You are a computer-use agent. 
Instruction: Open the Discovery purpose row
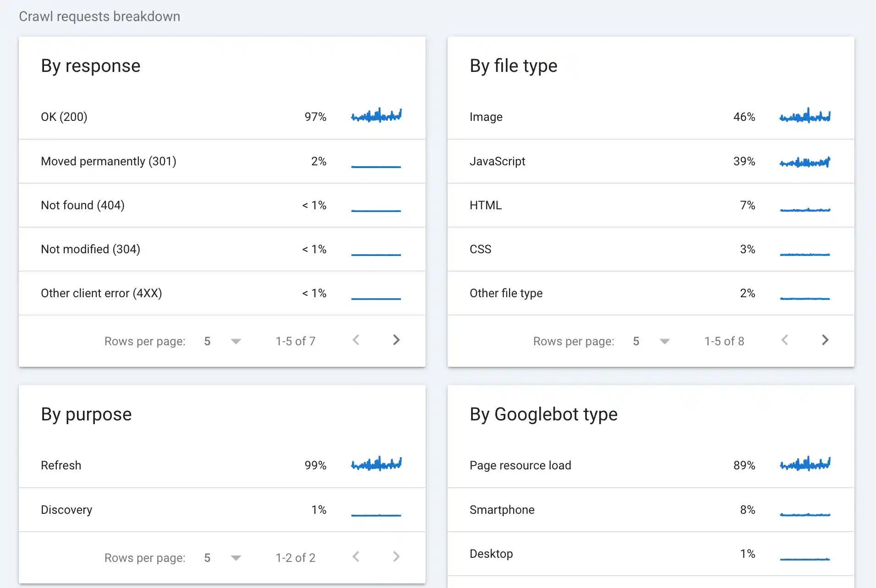tap(222, 510)
